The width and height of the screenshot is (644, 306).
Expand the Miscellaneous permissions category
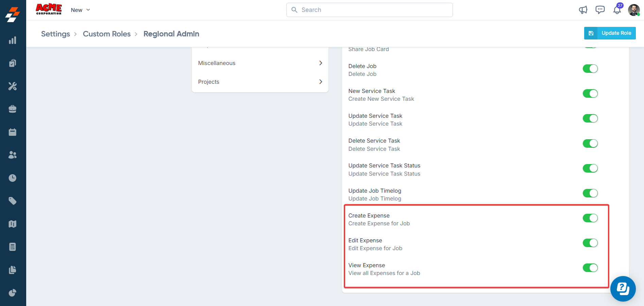[x=260, y=63]
